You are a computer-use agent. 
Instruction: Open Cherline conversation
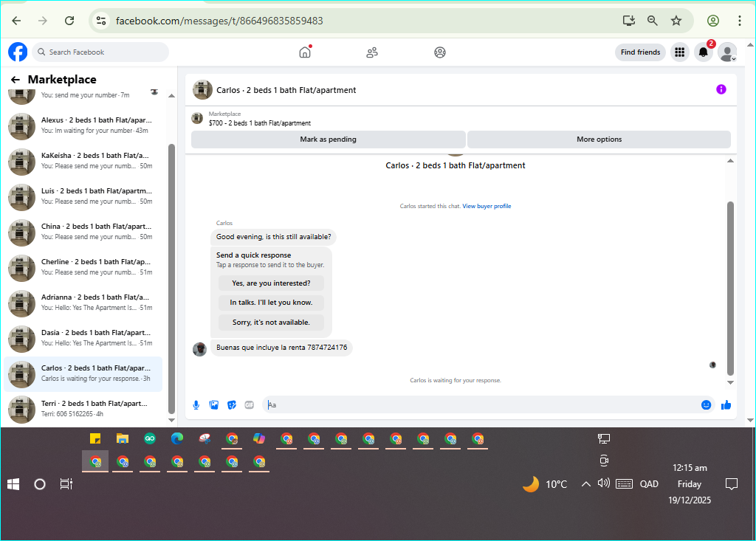coord(83,268)
